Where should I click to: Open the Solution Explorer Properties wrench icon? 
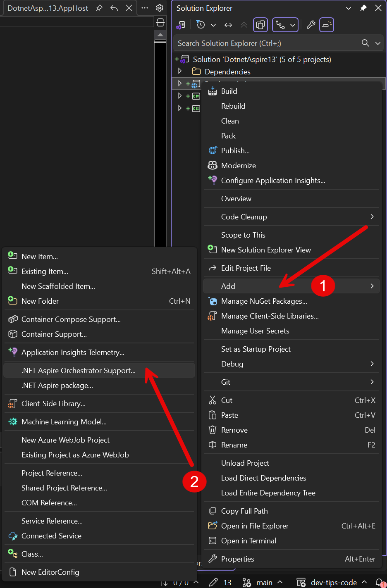pyautogui.click(x=311, y=25)
